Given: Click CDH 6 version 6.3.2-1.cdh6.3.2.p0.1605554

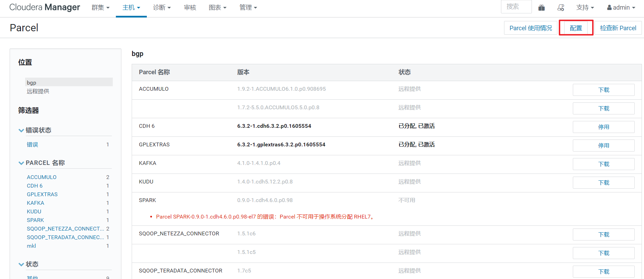Looking at the screenshot, I should coord(274,126).
